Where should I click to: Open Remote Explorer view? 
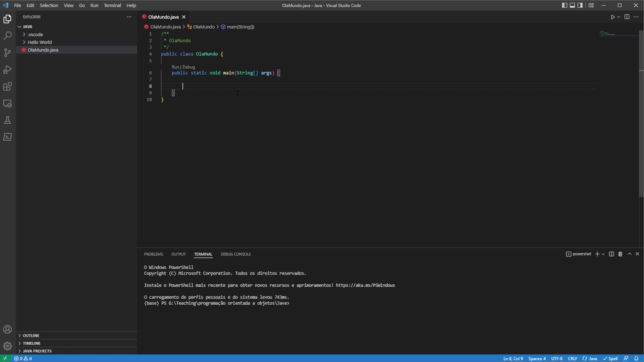[7, 104]
